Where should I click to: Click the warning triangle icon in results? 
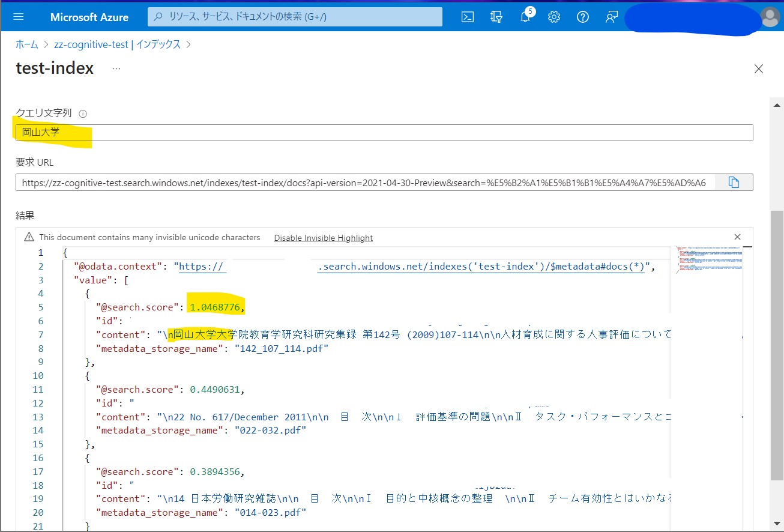click(x=29, y=237)
